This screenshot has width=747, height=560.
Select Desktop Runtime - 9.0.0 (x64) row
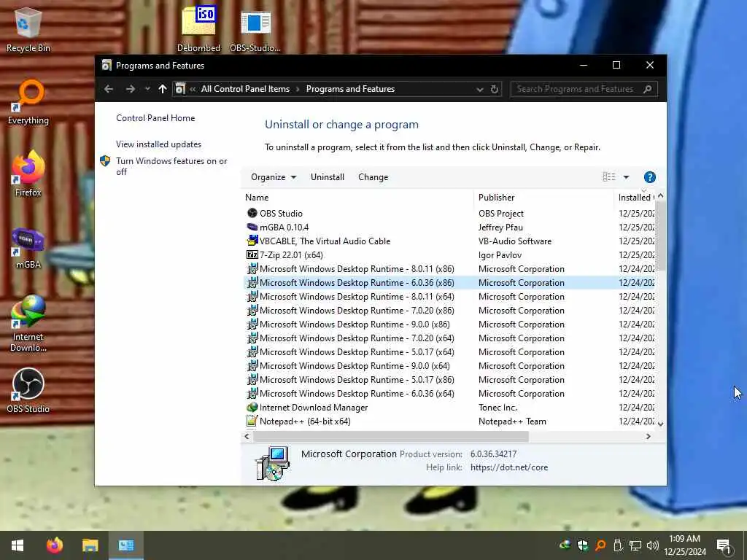(449, 366)
